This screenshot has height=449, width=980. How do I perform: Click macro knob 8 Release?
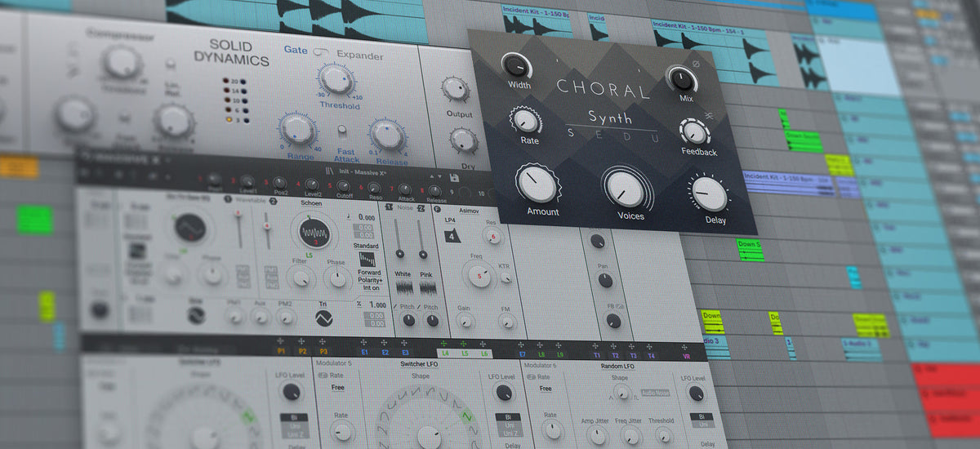(435, 192)
